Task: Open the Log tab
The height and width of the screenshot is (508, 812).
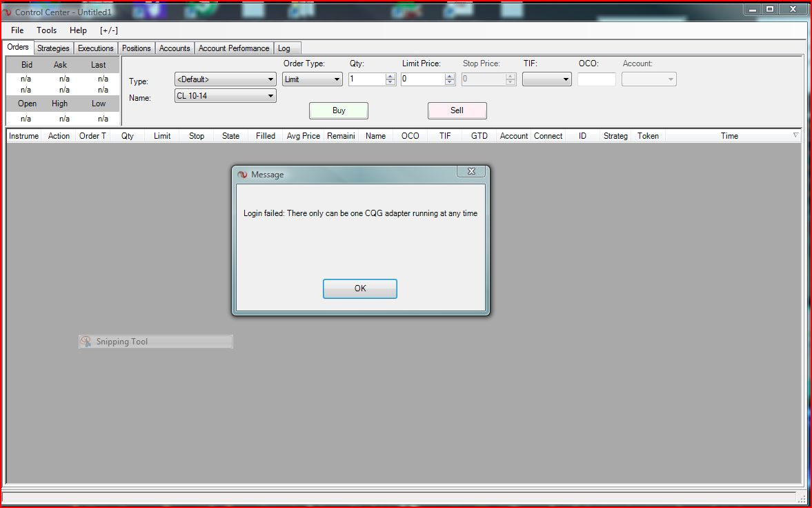Action: click(x=287, y=48)
